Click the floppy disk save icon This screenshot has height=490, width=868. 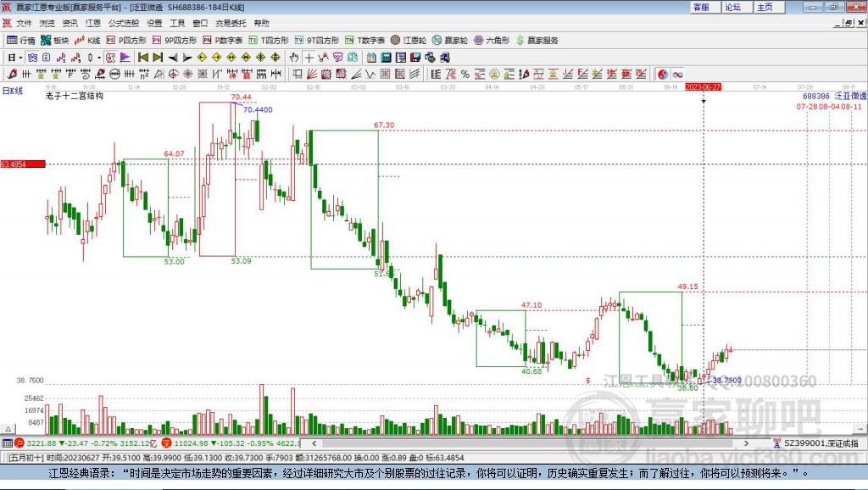click(x=415, y=58)
